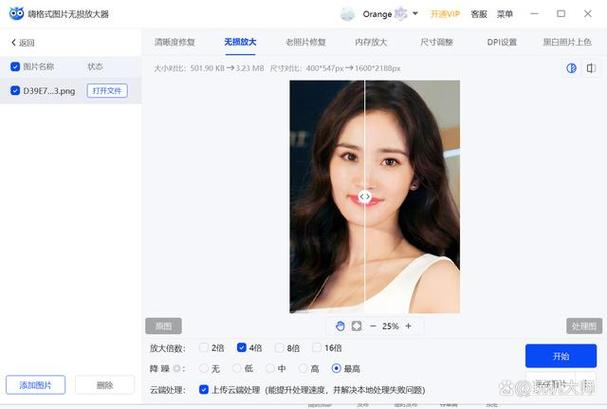Click the 状态 column header
607x409 pixels.
pos(95,67)
